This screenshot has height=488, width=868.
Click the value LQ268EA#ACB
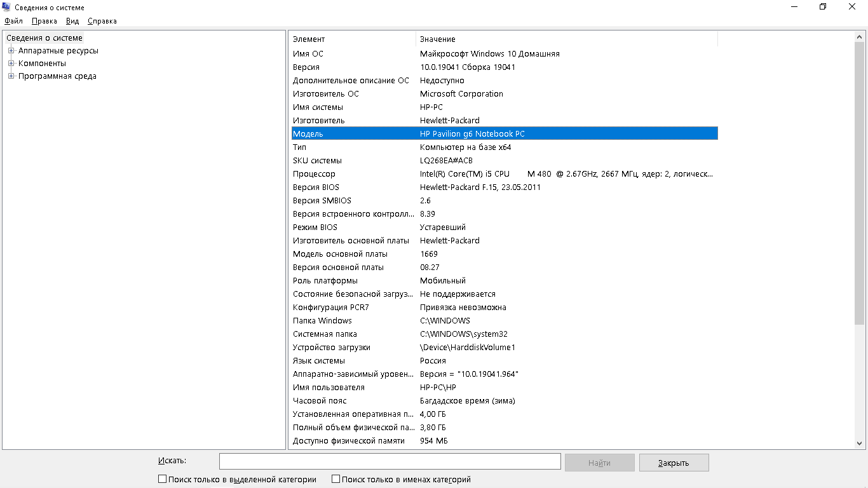click(447, 161)
